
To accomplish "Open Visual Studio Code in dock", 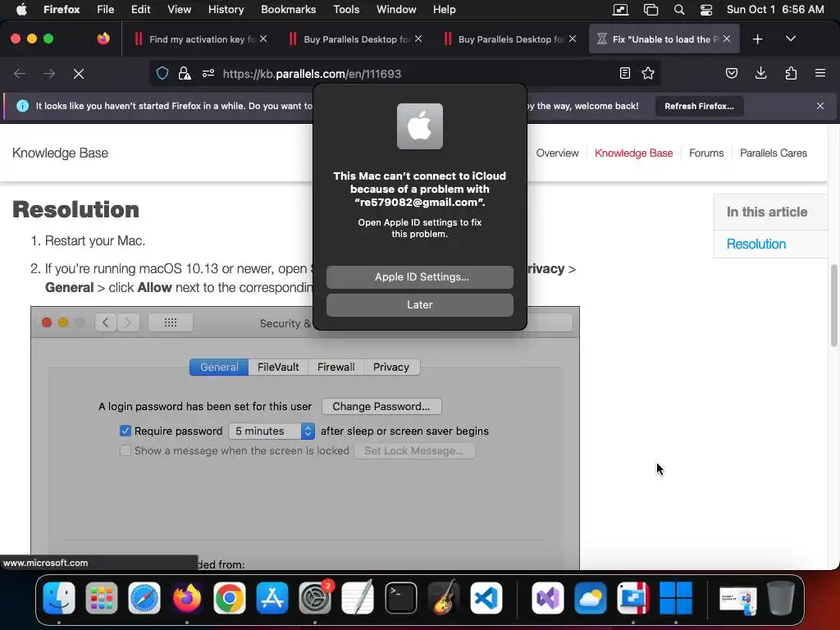I will [x=486, y=598].
